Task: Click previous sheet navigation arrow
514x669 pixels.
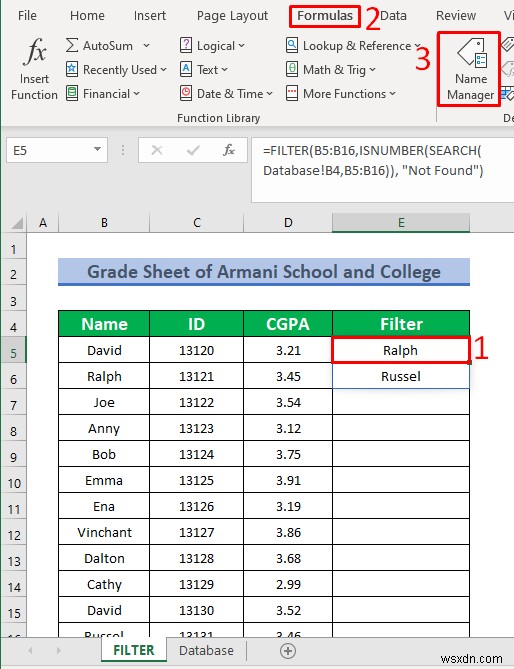Action: click(x=30, y=651)
